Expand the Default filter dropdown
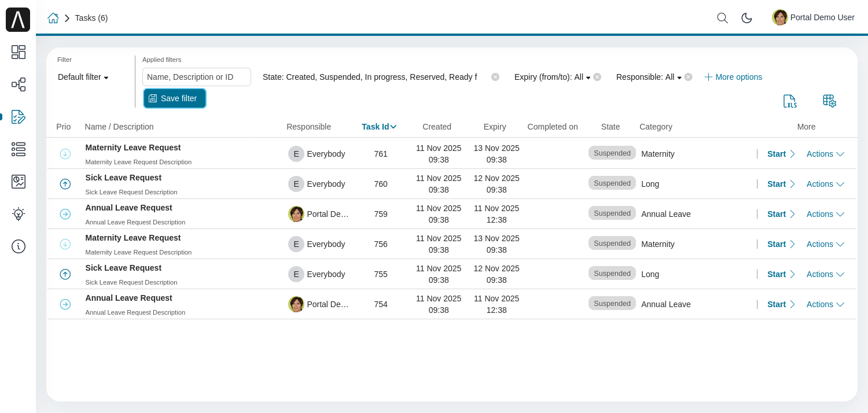 click(x=83, y=77)
